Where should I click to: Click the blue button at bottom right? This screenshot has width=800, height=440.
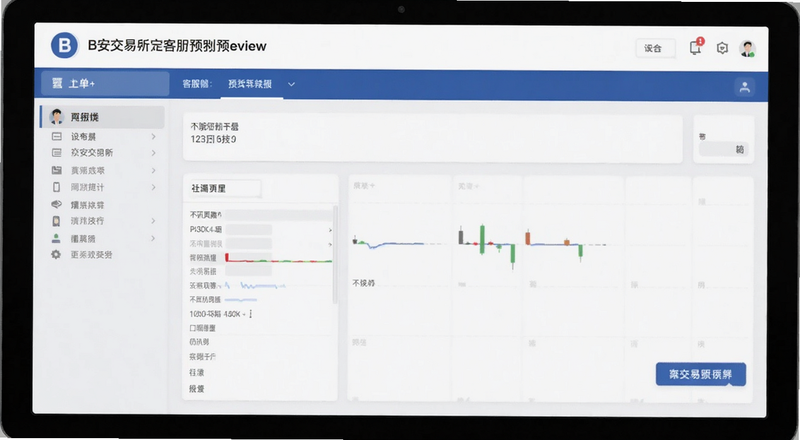pos(701,374)
